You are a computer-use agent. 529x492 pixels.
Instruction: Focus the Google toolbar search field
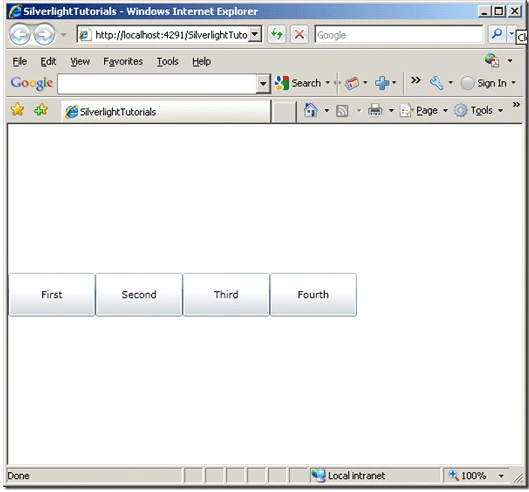pos(157,83)
